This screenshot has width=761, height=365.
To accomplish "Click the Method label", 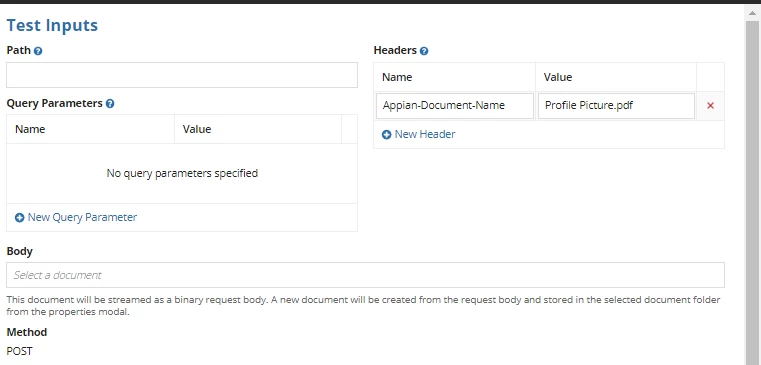I will 27,332.
